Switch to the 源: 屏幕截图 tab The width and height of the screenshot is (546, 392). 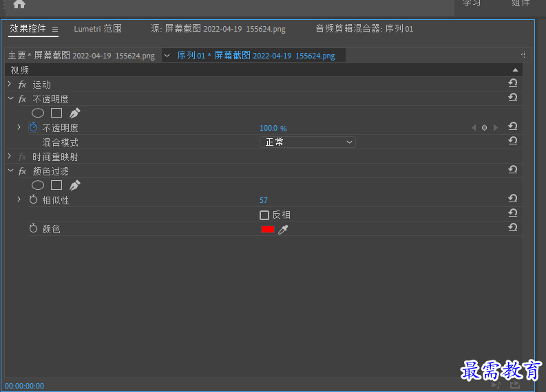pos(218,29)
